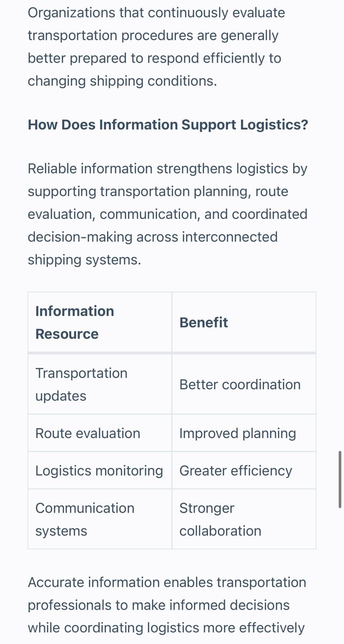
Task: Click the paragraph starting 'Reliable information strengthens'
Action: coord(167,214)
